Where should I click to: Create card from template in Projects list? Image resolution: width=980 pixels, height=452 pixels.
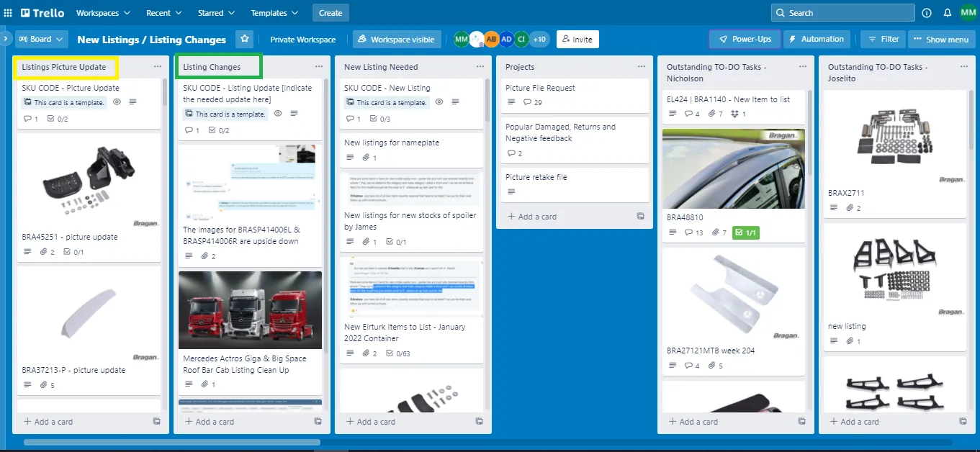pos(641,216)
